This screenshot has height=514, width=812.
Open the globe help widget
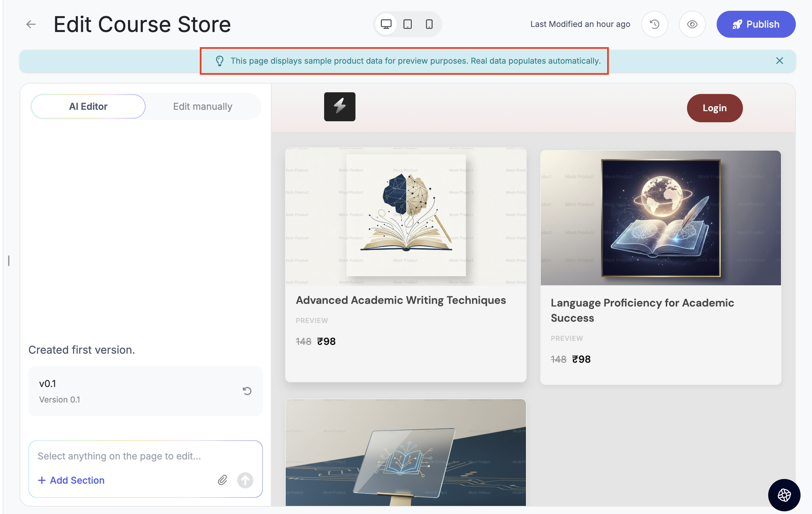pos(784,495)
